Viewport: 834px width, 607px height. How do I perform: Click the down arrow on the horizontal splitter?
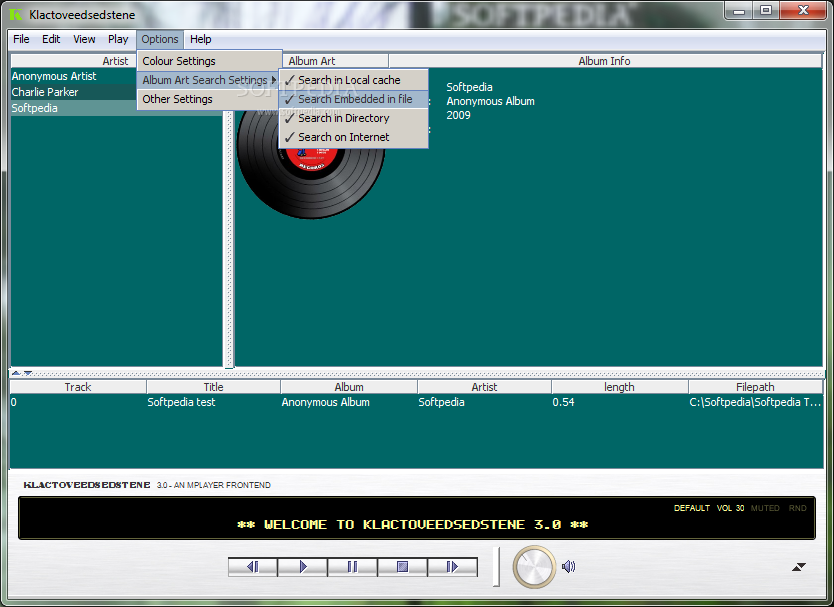[28, 373]
